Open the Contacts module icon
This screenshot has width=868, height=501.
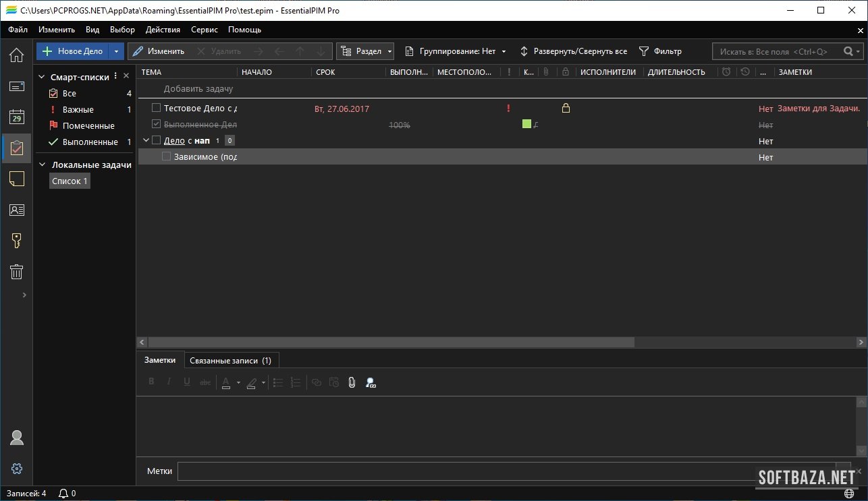16,210
